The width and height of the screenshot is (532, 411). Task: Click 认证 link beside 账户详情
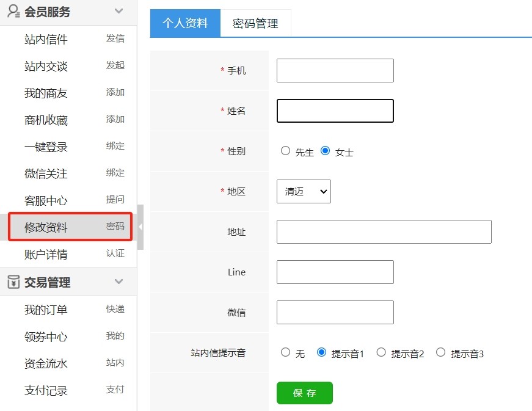(x=115, y=253)
